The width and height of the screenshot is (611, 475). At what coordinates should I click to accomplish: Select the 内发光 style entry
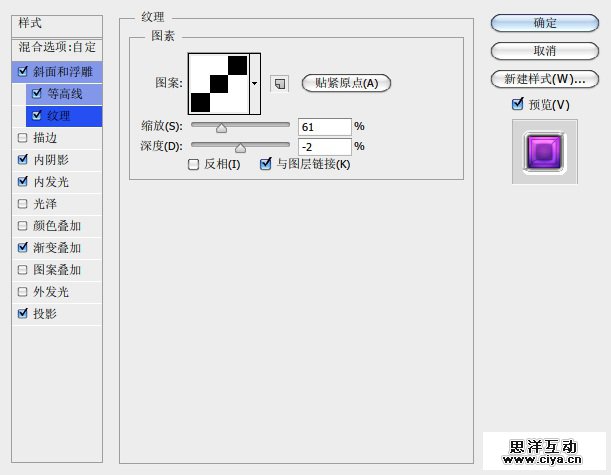click(57, 182)
